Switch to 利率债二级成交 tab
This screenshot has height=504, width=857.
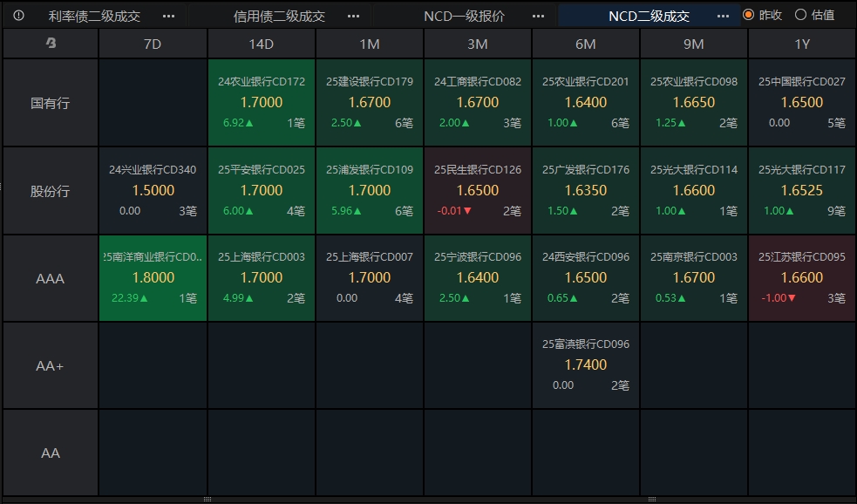[94, 17]
